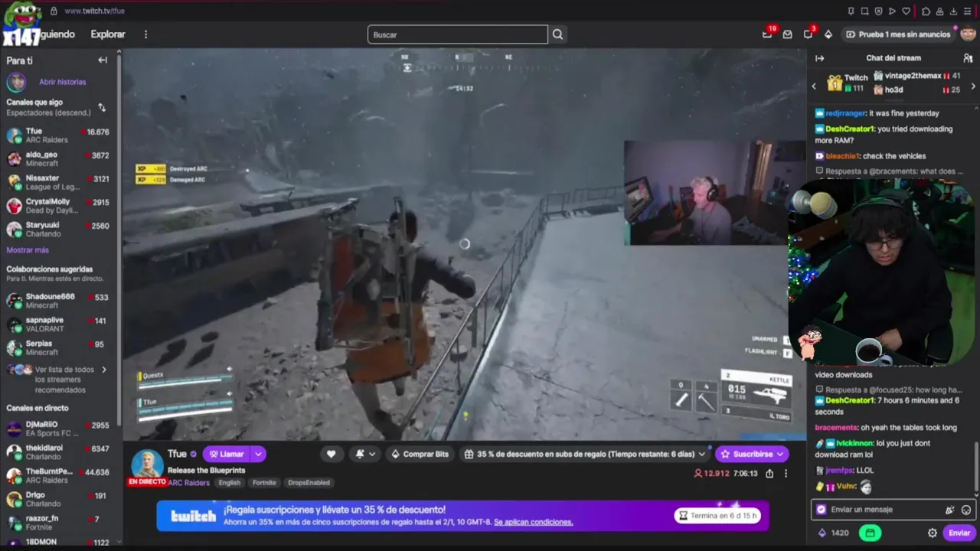
Task: Click Prueba 1 mes sin anuncios button
Action: (898, 34)
